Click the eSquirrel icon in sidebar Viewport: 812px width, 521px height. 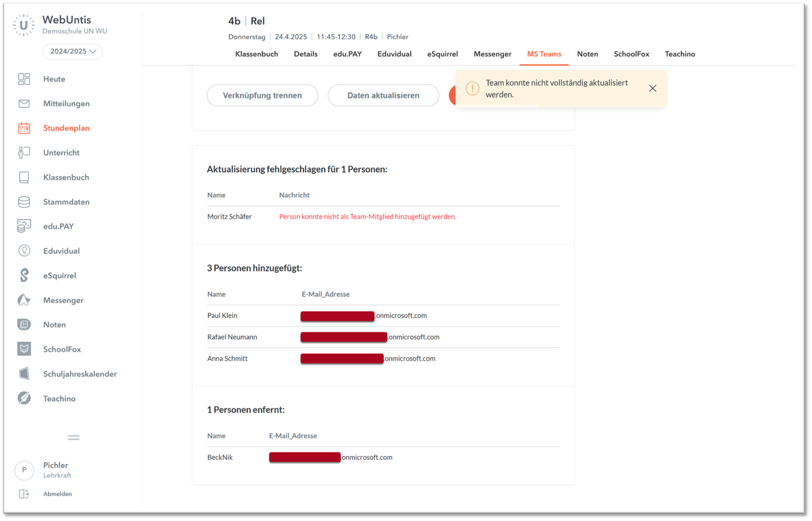coord(24,275)
